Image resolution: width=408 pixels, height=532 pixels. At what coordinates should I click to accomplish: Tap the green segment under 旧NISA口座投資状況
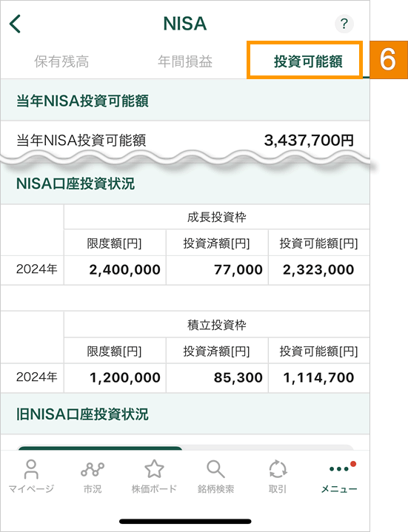[100, 448]
